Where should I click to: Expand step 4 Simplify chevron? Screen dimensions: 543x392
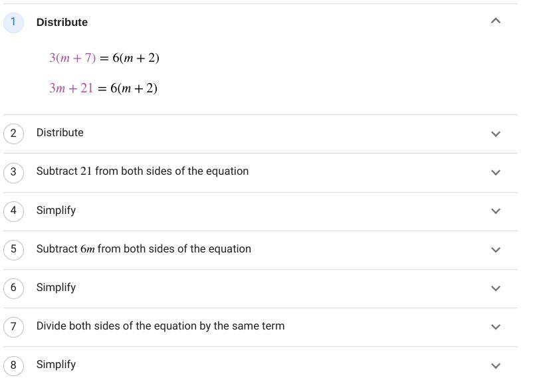click(x=495, y=211)
